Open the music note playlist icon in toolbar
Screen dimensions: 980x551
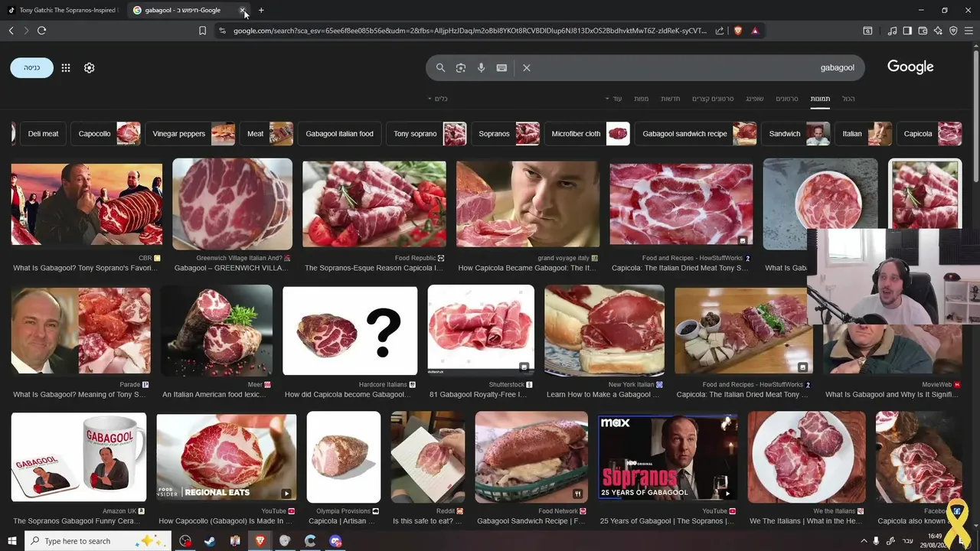point(892,31)
